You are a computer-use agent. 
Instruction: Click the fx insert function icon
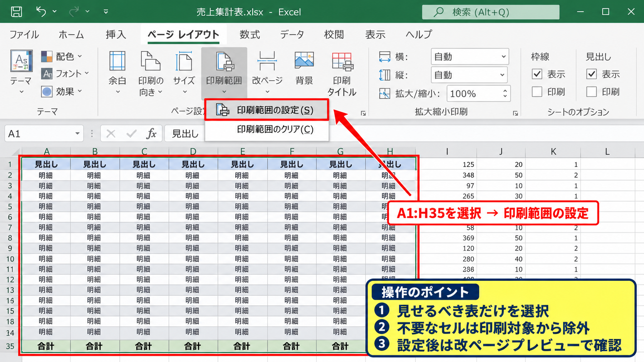click(x=151, y=133)
